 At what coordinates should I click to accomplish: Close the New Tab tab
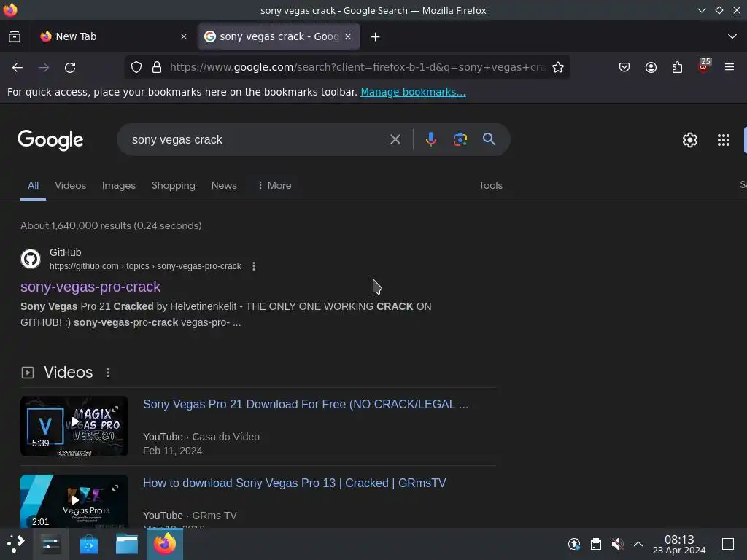(184, 36)
